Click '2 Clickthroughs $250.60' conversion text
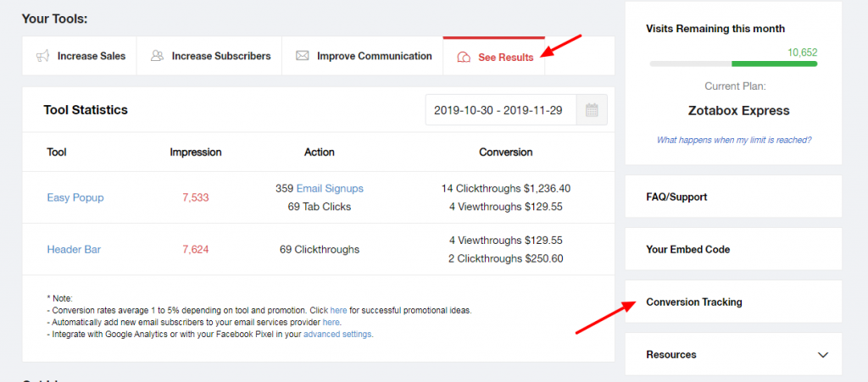Screen dimensions: 868x382 point(506,258)
